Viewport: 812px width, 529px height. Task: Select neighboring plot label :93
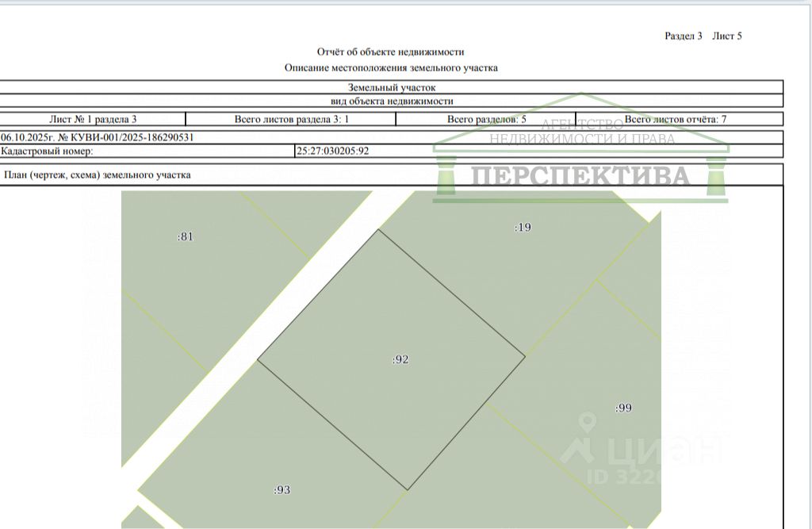click(282, 489)
